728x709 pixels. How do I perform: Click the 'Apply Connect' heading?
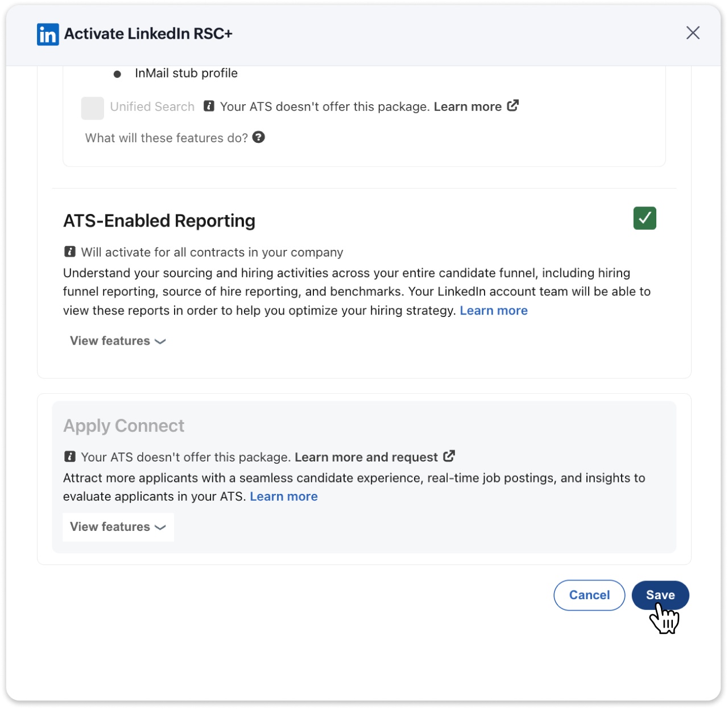click(124, 426)
